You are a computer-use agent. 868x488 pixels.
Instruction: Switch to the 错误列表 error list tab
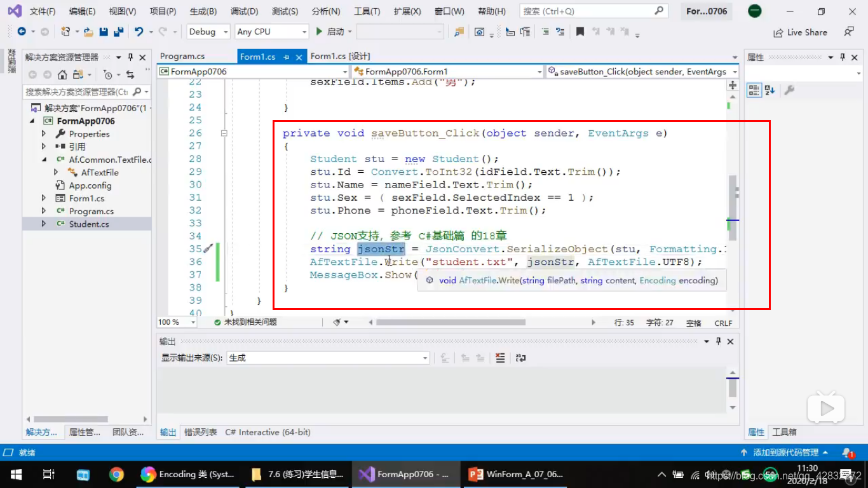pyautogui.click(x=201, y=432)
